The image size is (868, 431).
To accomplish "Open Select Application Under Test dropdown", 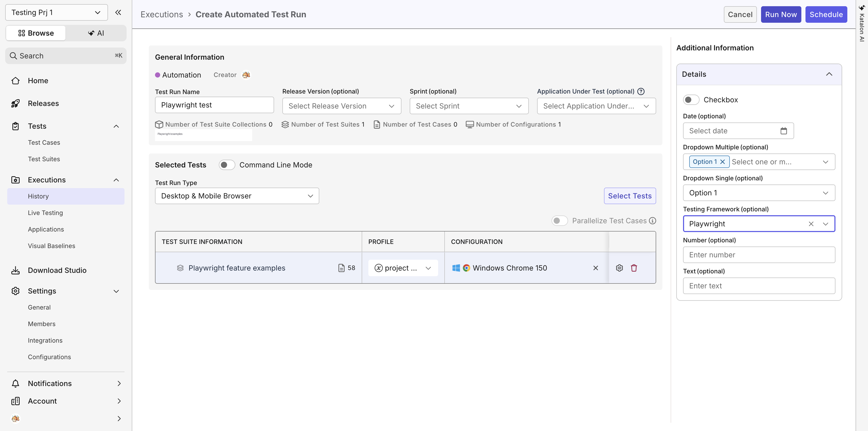I will tap(596, 106).
